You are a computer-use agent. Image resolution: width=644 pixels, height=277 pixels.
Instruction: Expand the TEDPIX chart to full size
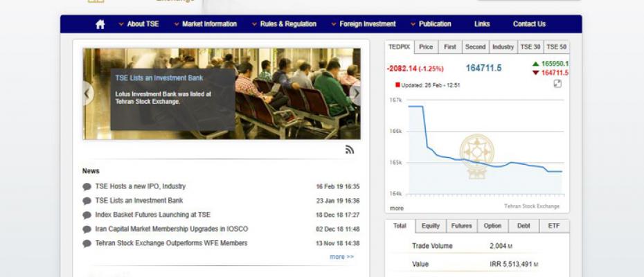click(557, 84)
